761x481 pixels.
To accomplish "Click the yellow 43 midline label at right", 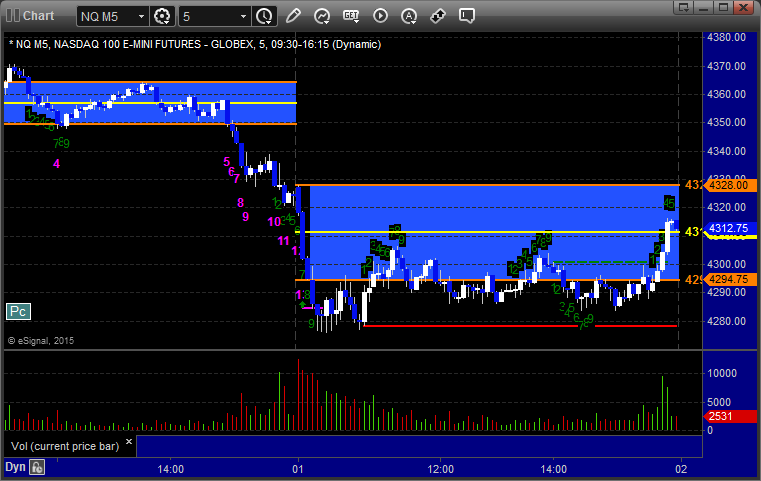I will coord(693,232).
